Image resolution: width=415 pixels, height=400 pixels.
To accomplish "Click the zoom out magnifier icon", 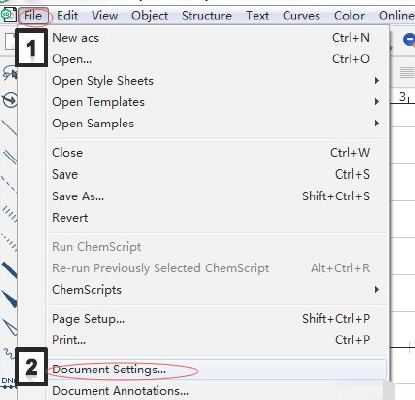I will [x=409, y=41].
